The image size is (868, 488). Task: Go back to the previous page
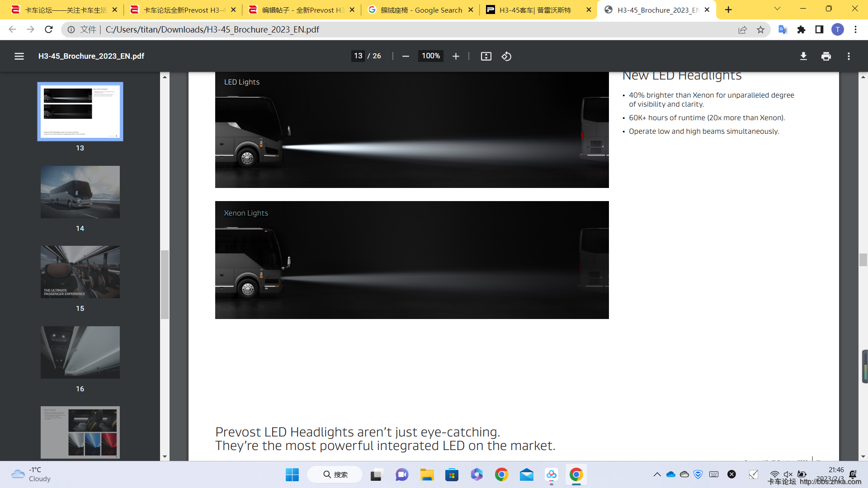[12, 29]
